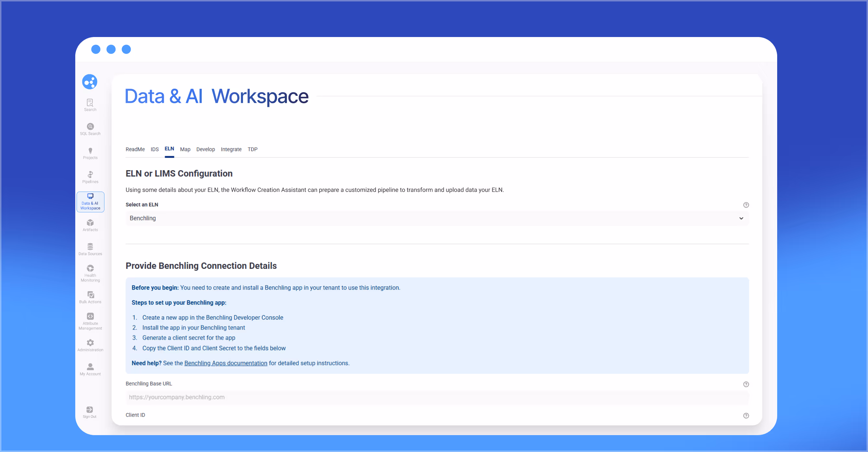868x452 pixels.
Task: Click help icon beside Select an ELN
Action: (746, 205)
